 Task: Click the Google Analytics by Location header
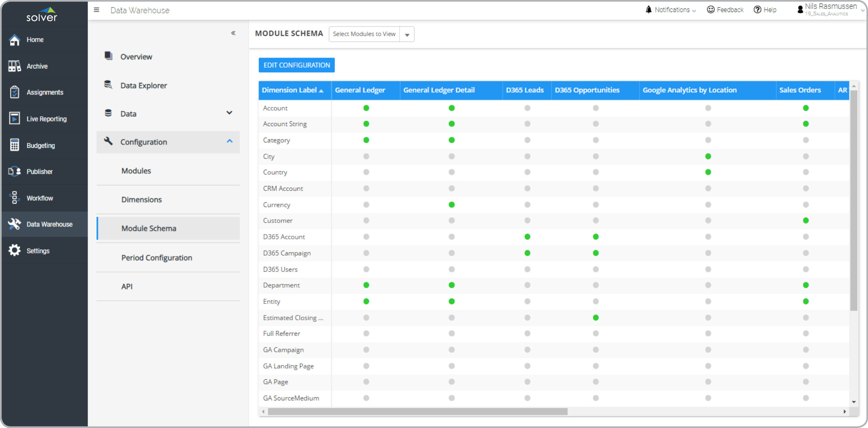tap(708, 90)
